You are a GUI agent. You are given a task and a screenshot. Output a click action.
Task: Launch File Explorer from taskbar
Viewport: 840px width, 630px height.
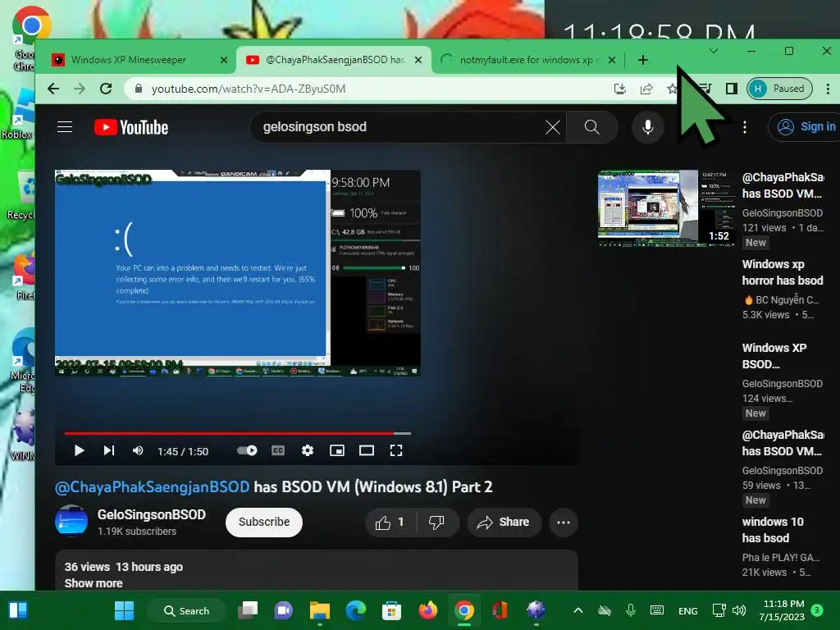320,610
